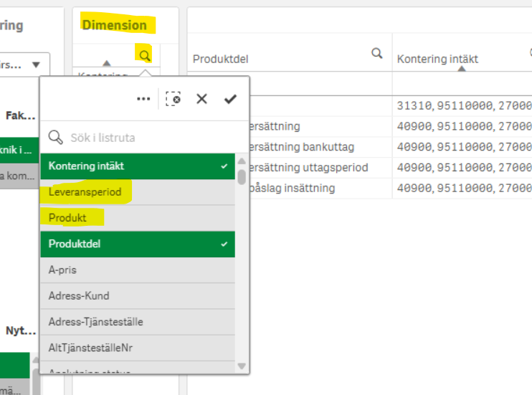The image size is (532, 395).
Task: Confirm selection with the checkmark icon
Action: click(x=230, y=99)
